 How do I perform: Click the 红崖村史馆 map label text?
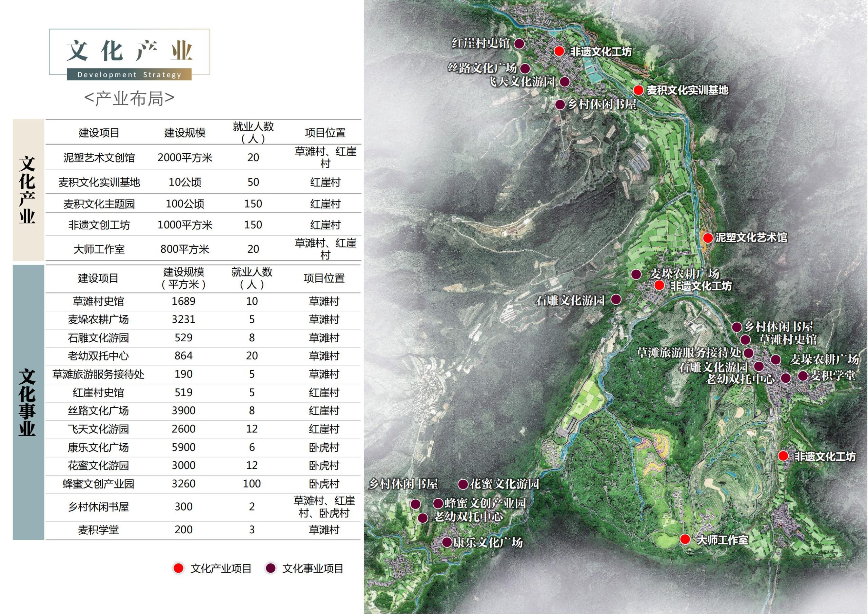point(481,43)
